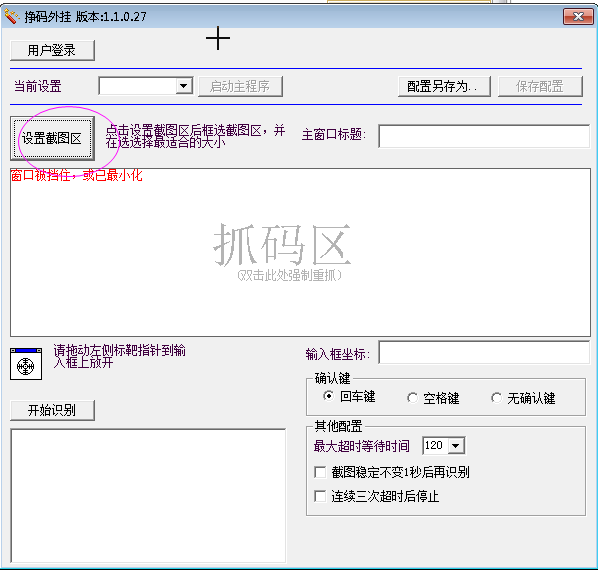Click the target crosshair pointer icon
Viewport: 598px width, 570px height.
[26, 364]
